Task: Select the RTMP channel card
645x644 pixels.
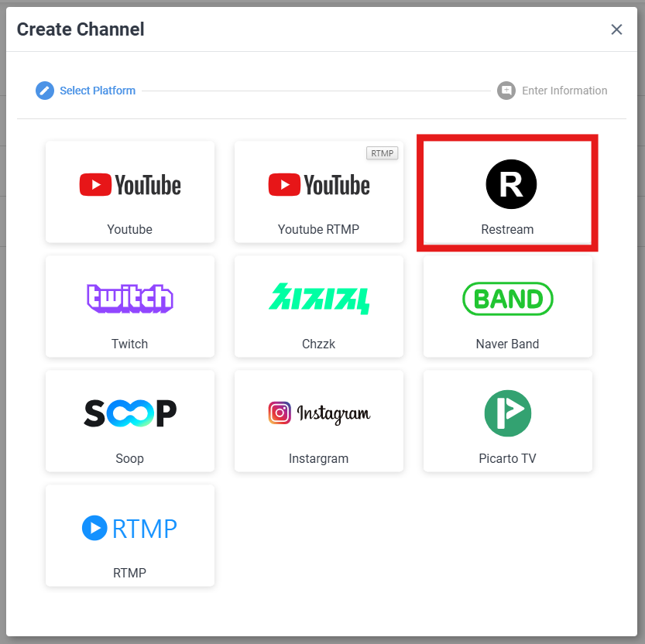Action: click(129, 536)
